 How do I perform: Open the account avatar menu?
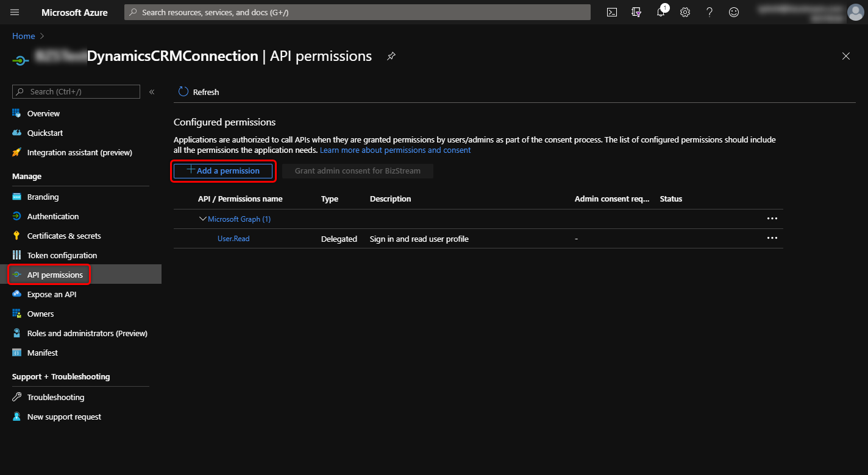coord(856,12)
